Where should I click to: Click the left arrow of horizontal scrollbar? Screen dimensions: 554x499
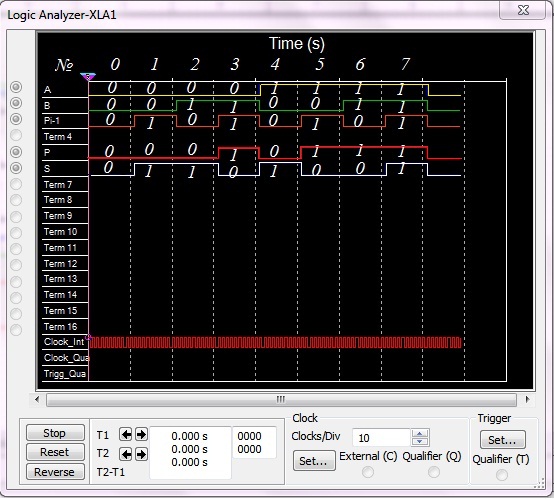point(37,400)
